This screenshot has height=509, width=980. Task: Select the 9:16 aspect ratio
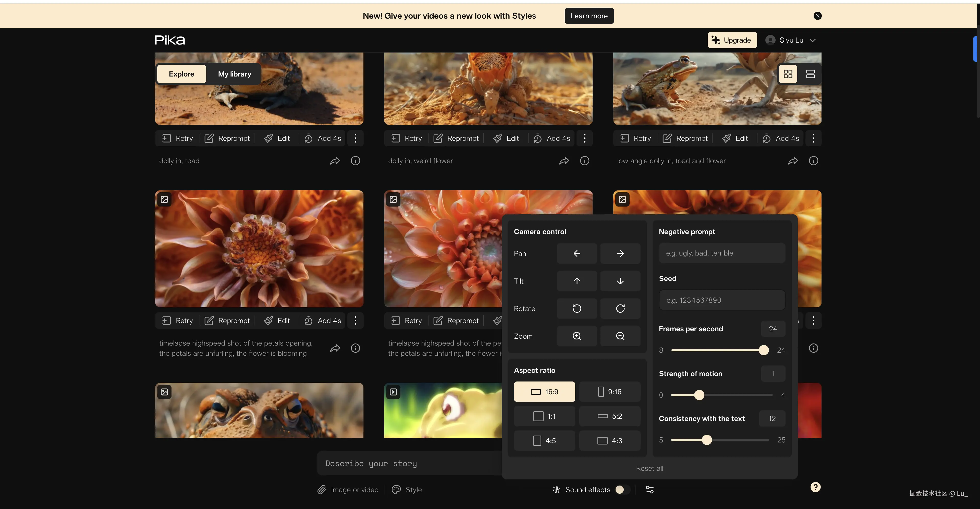coord(609,391)
